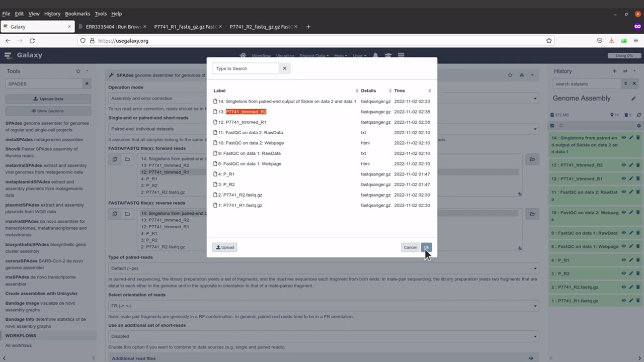Go to Galaxy home via house icon
Image resolution: width=644 pixels, height=362 pixels.
coord(243,55)
